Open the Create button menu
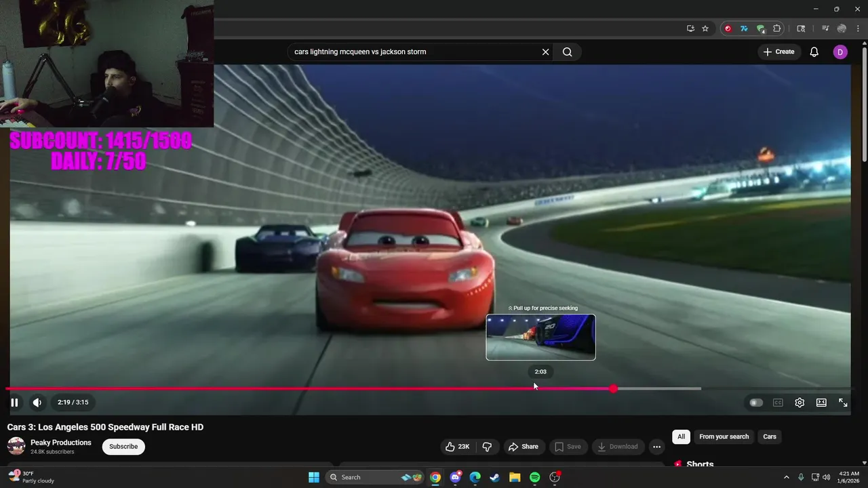 pyautogui.click(x=778, y=52)
